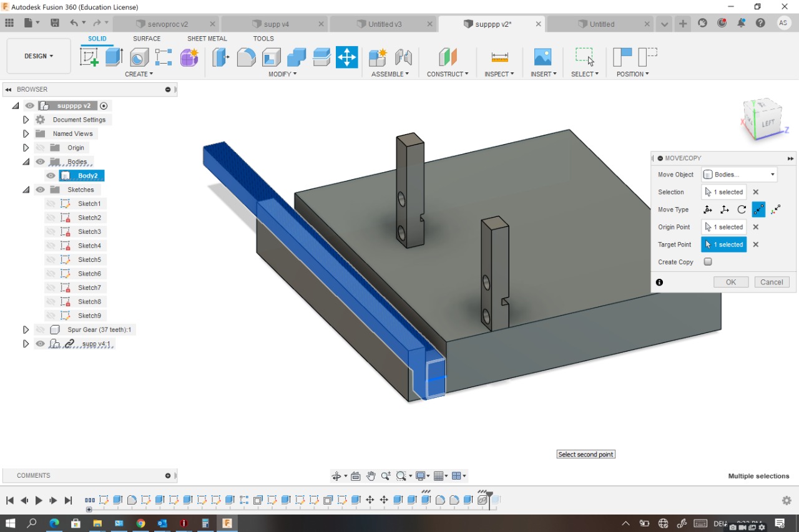Collapse the Sketches folder
Image resolution: width=799 pixels, height=532 pixels.
pos(26,190)
